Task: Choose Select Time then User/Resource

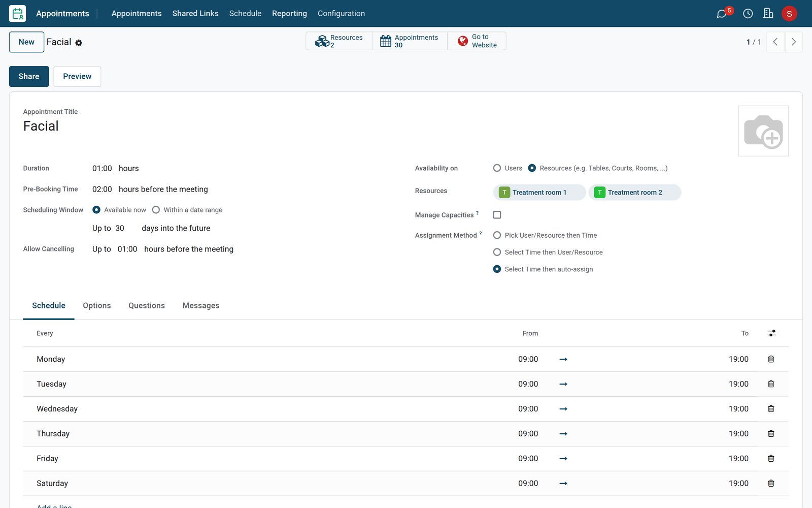Action: 497,252
